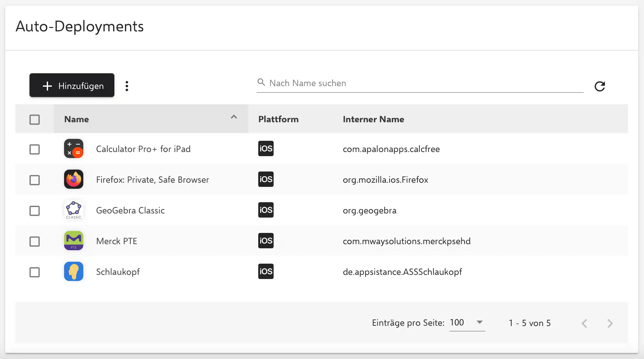This screenshot has height=359, width=644.
Task: Toggle the Name sort arrow
Action: (x=234, y=117)
